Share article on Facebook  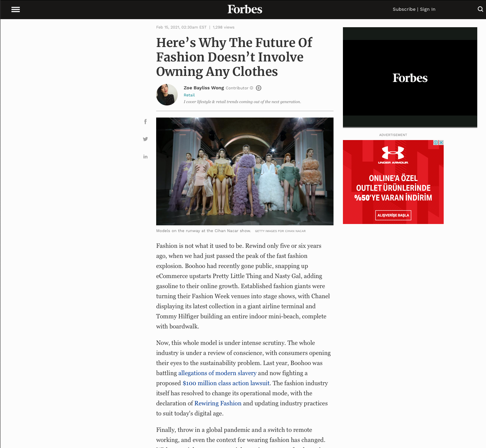(145, 122)
